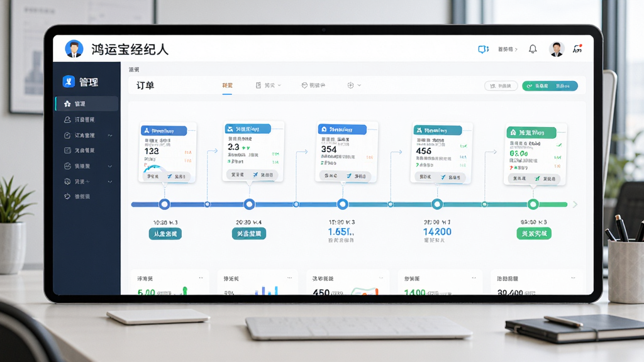644x362 pixels.
Task: Click the 订单 heading
Action: point(145,85)
